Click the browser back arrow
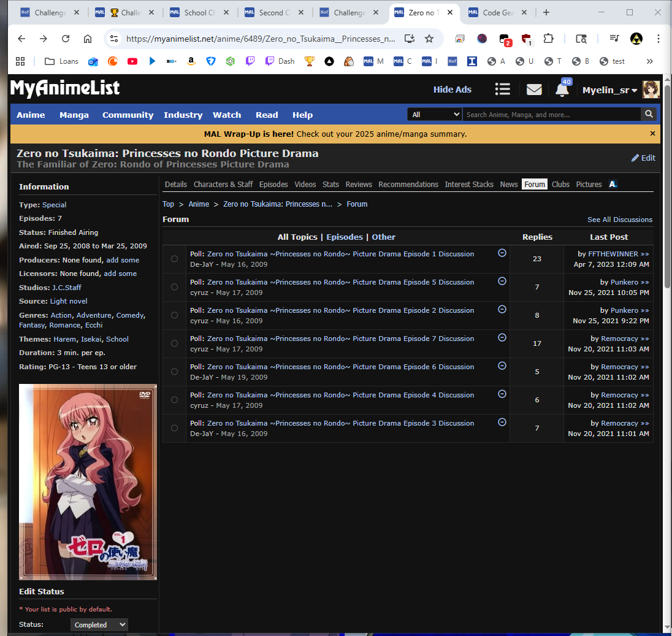The width and height of the screenshot is (672, 636). [21, 39]
